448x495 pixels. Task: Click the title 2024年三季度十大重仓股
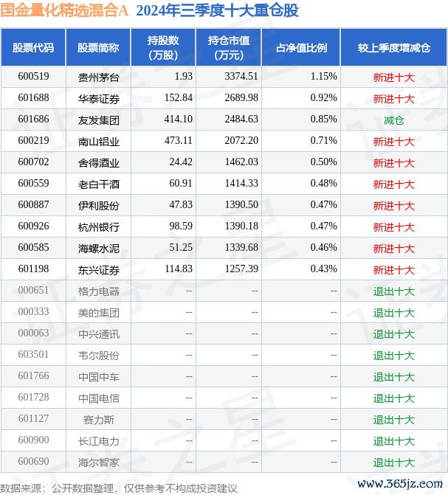point(218,10)
